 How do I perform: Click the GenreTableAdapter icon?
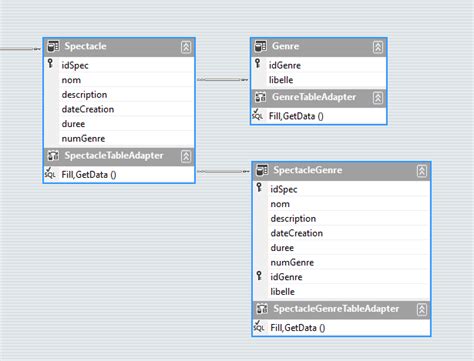click(x=261, y=97)
